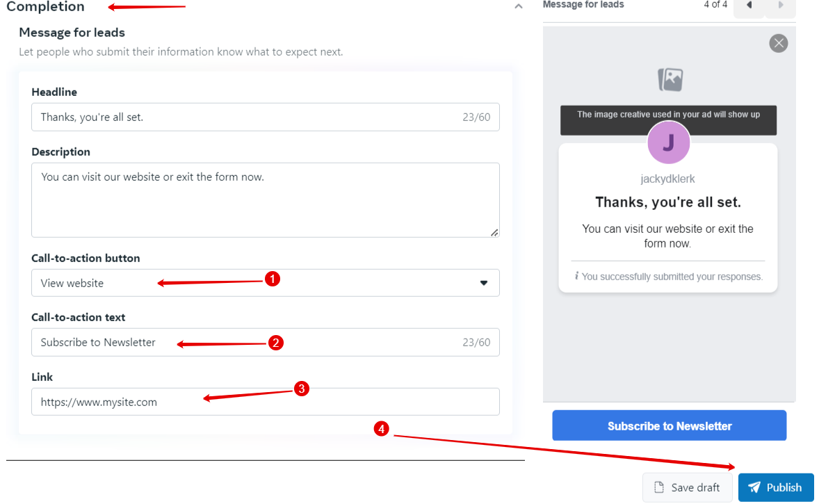The height and width of the screenshot is (504, 819).
Task: Click the Publish button
Action: (775, 487)
